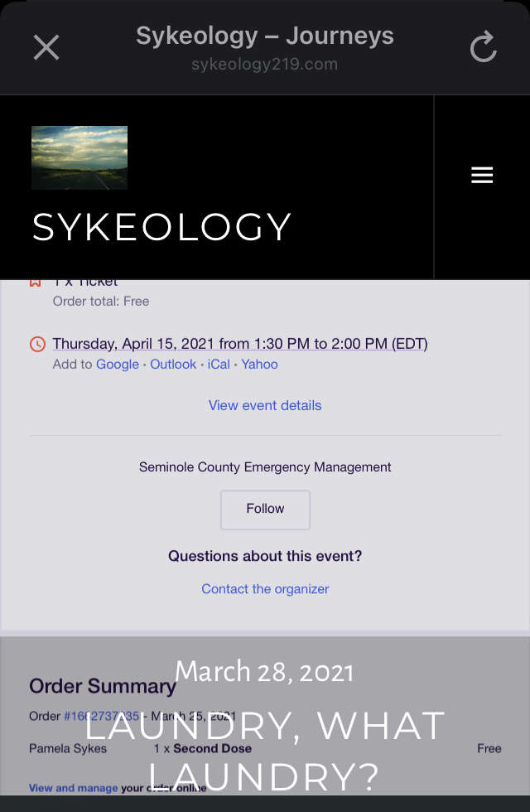Add event to Yahoo calendar
The image size is (530, 812).
[x=259, y=365]
